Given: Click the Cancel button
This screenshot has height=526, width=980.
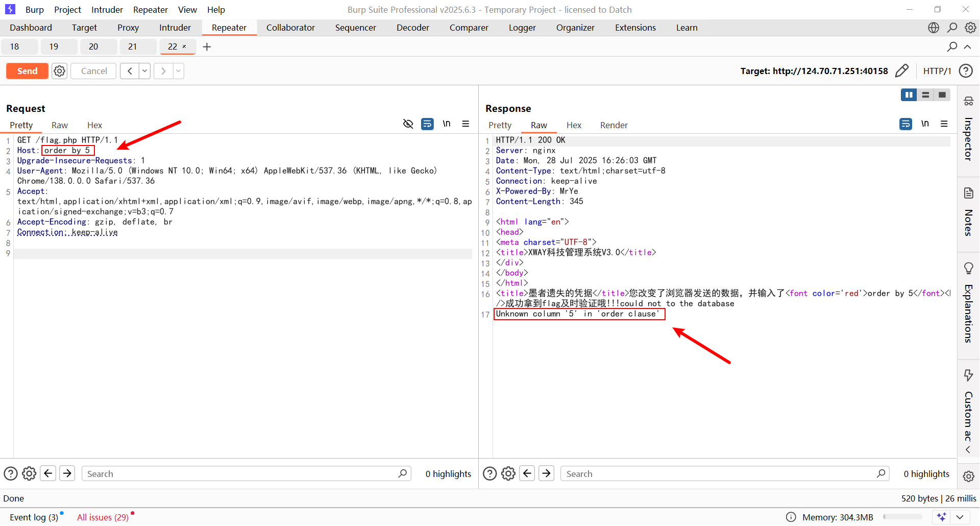Looking at the screenshot, I should pyautogui.click(x=94, y=71).
